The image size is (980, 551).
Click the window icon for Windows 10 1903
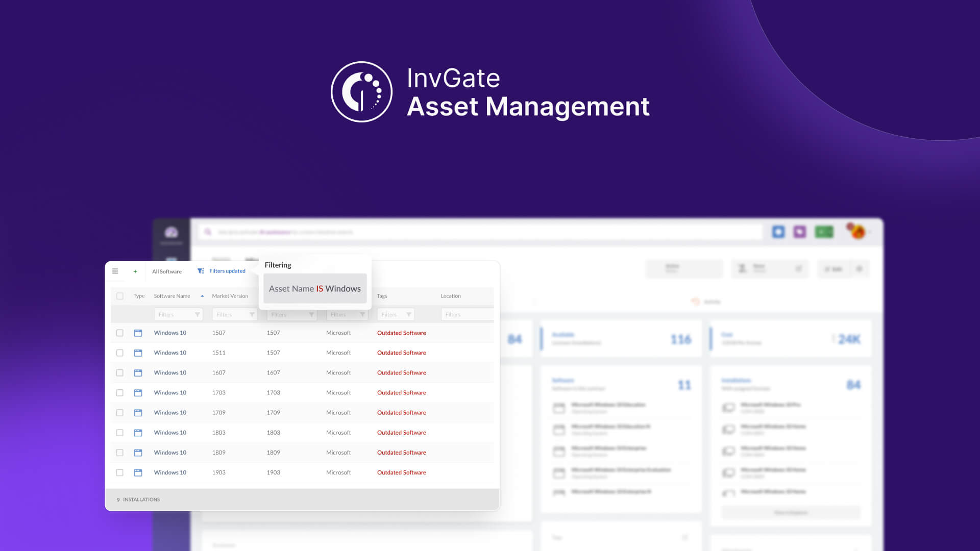pyautogui.click(x=138, y=472)
